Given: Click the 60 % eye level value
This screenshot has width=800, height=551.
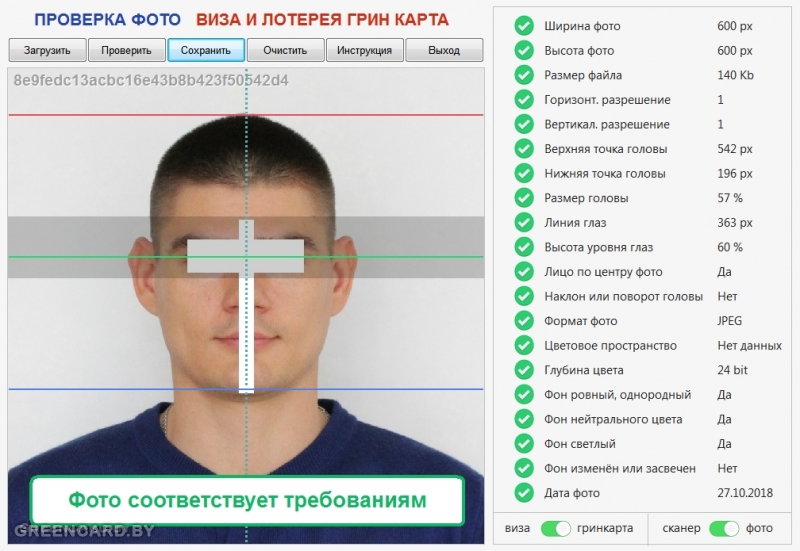Looking at the screenshot, I should (x=730, y=247).
